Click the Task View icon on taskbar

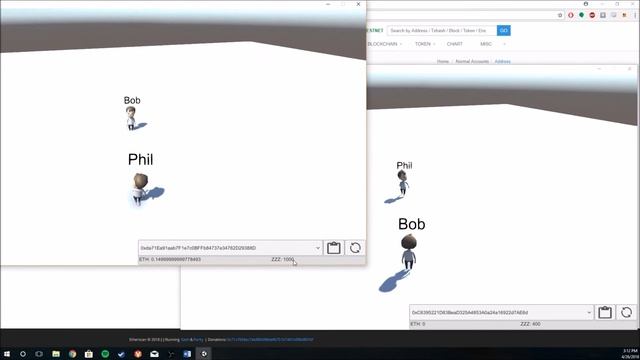pyautogui.click(x=39, y=354)
